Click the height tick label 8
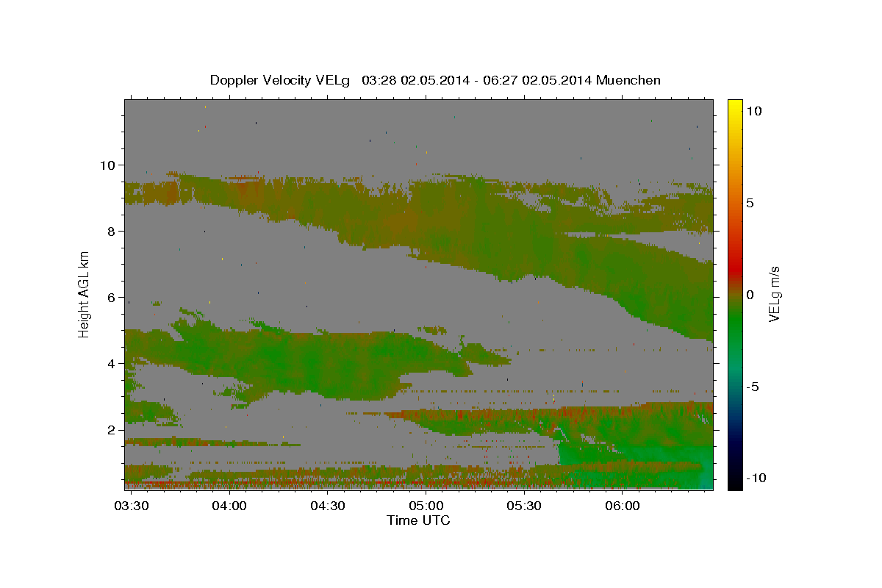The height and width of the screenshot is (588, 882). click(x=110, y=232)
